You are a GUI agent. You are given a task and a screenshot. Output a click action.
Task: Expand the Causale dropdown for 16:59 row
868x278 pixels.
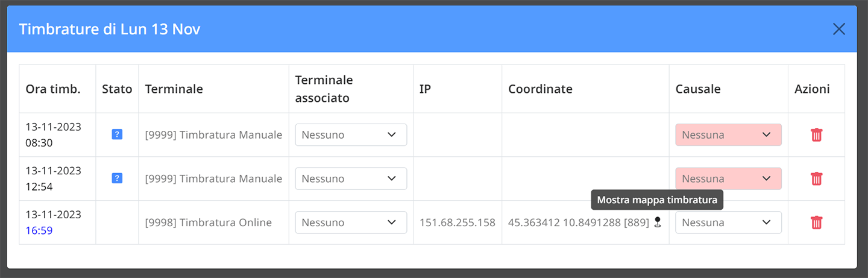[x=728, y=223]
